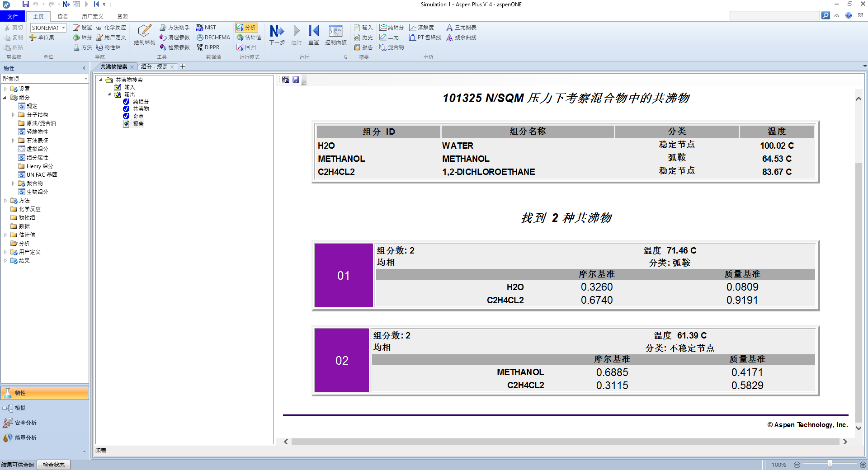Open PT Envelope (PT 包络线) analysis
Image resolution: width=868 pixels, height=470 pixels.
click(x=425, y=38)
